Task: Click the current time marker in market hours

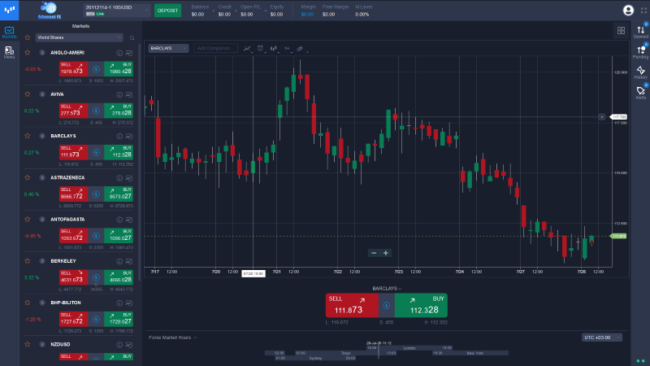Action: 378,350
